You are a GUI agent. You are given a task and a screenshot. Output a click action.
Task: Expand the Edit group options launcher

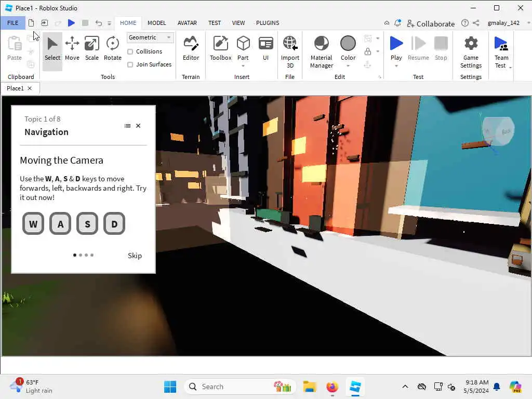click(380, 77)
